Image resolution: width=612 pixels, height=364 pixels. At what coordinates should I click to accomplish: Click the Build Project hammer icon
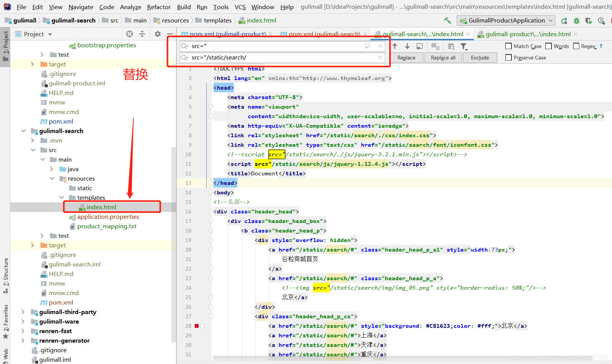tap(447, 20)
